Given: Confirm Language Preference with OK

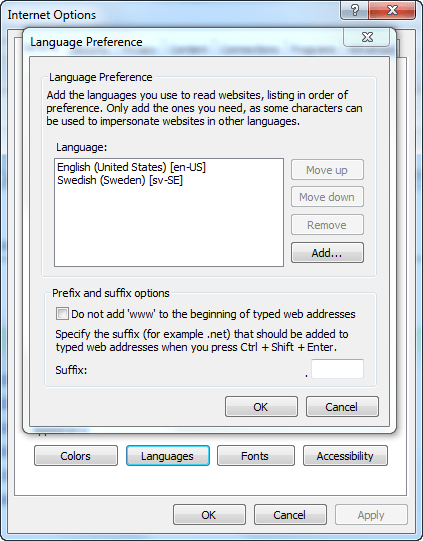Looking at the screenshot, I should [x=261, y=406].
